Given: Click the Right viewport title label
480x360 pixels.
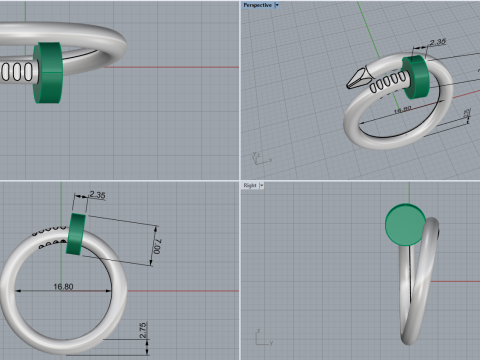Looking at the screenshot, I should 250,185.
